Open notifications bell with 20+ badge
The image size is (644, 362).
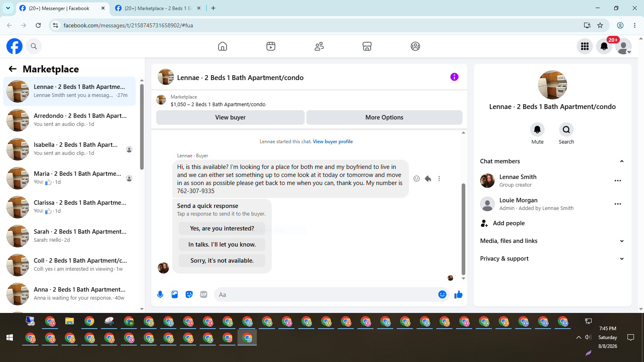(604, 46)
